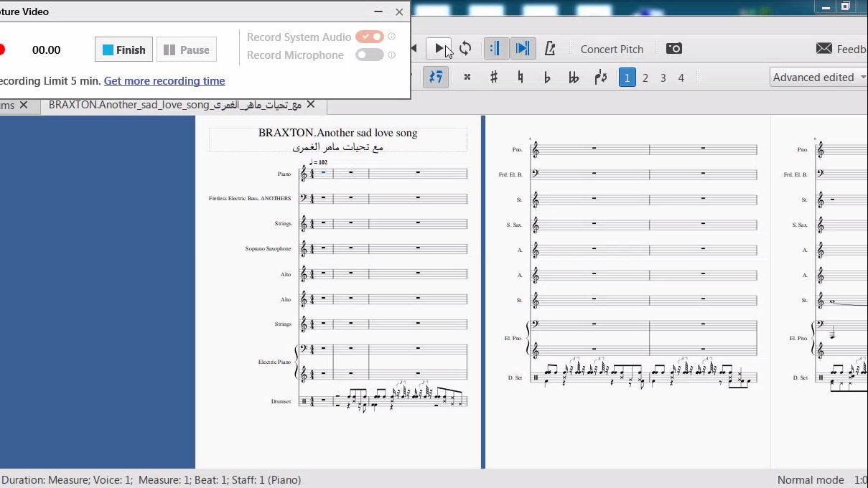This screenshot has height=488, width=868.
Task: Click info icon beside Record Microphone
Action: [392, 55]
